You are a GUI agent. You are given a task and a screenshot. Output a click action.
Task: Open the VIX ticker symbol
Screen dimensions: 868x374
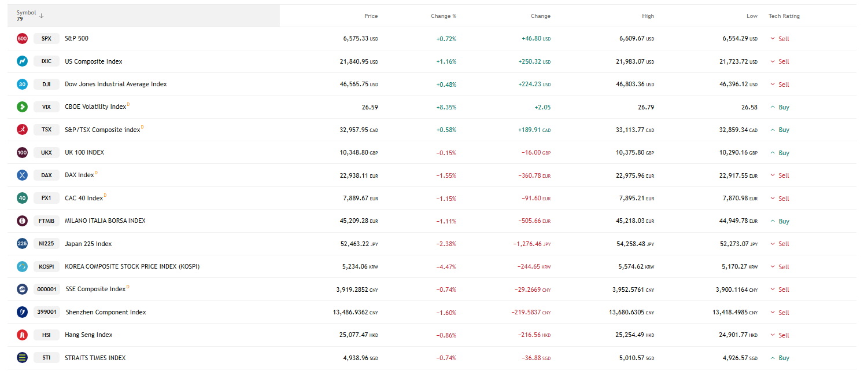[46, 107]
